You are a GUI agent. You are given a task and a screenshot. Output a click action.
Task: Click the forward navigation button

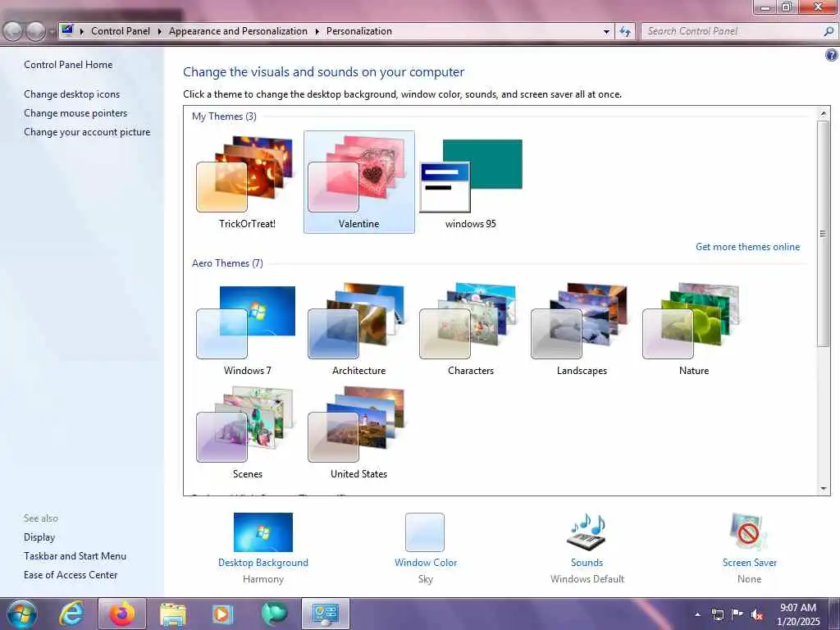point(35,32)
